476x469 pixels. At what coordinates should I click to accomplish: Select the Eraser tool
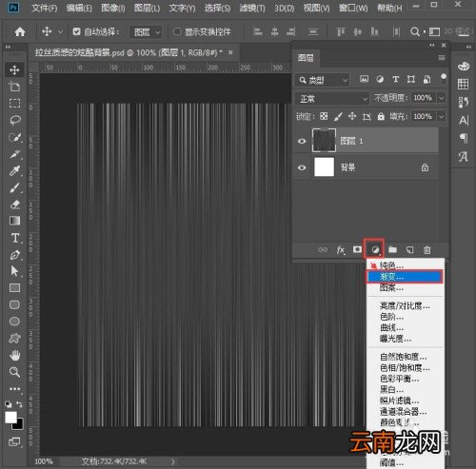coord(14,205)
